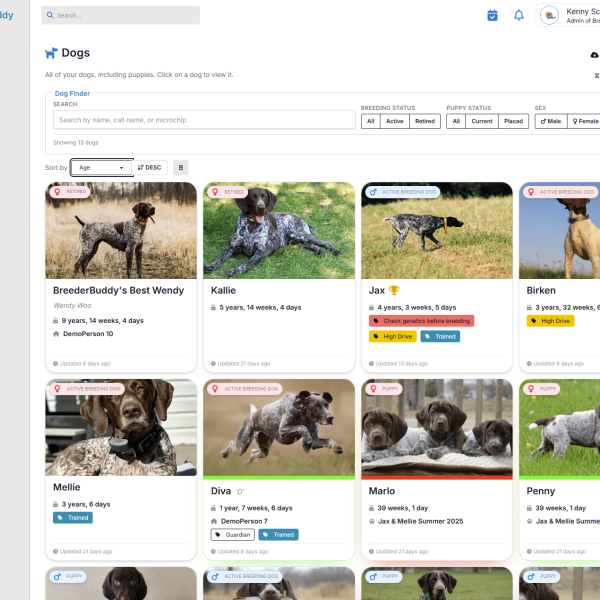Click DemoPerson 10 owner text
The image size is (600, 600).
point(88,334)
